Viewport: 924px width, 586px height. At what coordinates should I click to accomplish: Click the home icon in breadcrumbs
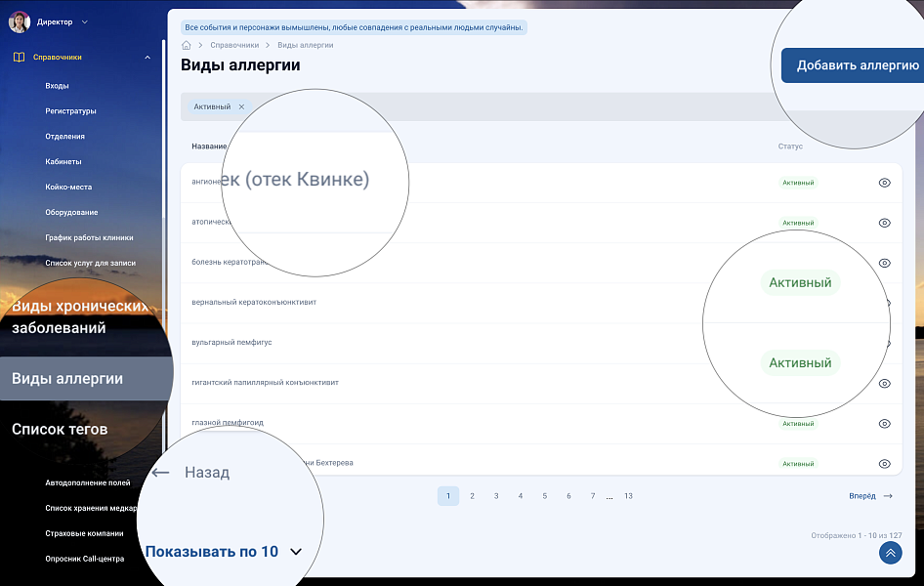click(x=187, y=45)
